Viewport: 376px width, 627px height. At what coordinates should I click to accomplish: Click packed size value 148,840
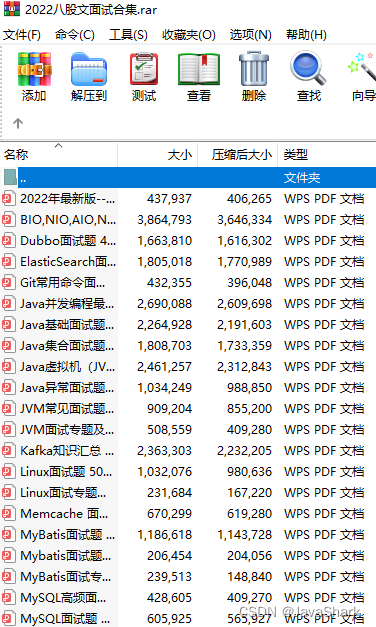[249, 577]
